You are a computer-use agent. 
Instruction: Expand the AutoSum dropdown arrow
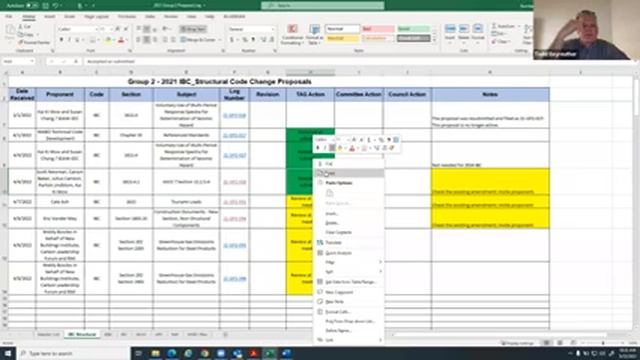tap(519, 27)
